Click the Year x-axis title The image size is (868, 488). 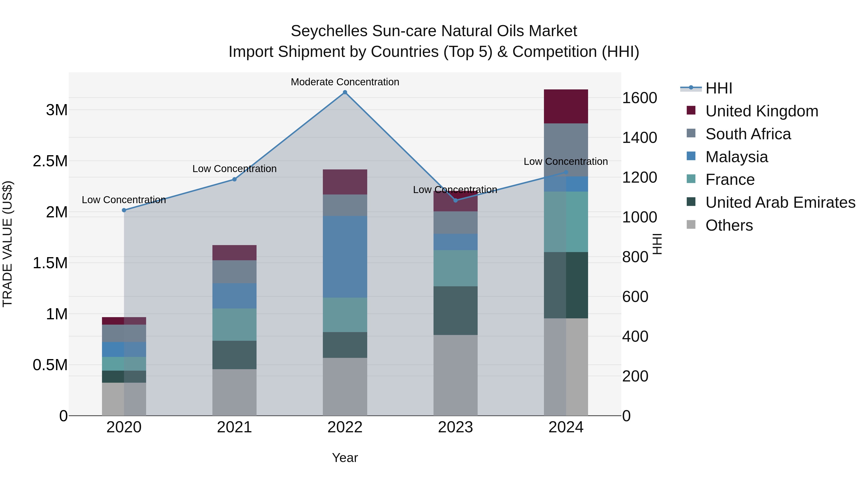coord(345,458)
